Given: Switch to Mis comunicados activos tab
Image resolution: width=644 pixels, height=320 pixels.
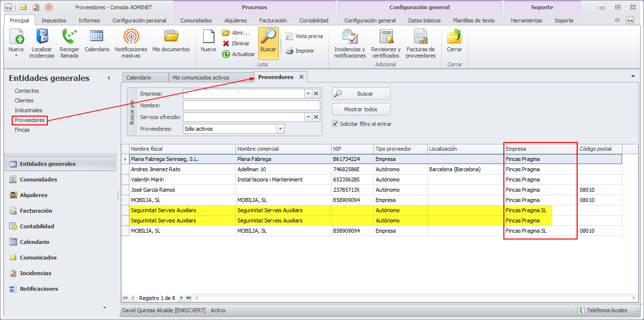Looking at the screenshot, I should point(201,78).
